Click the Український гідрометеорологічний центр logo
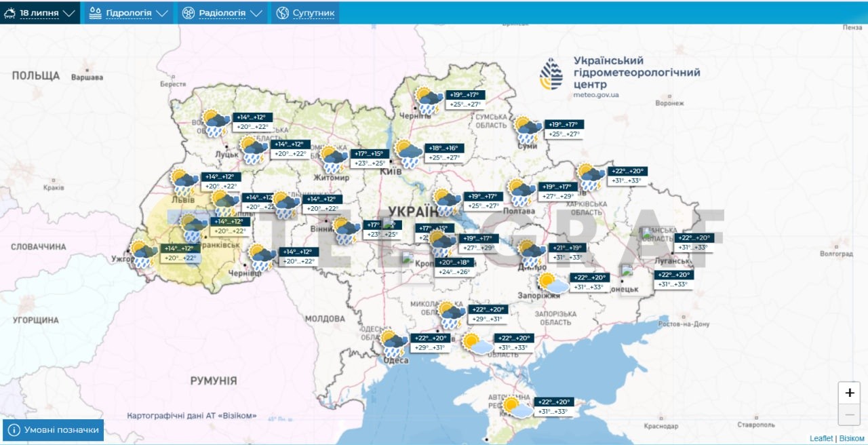The image size is (868, 445). 551,74
